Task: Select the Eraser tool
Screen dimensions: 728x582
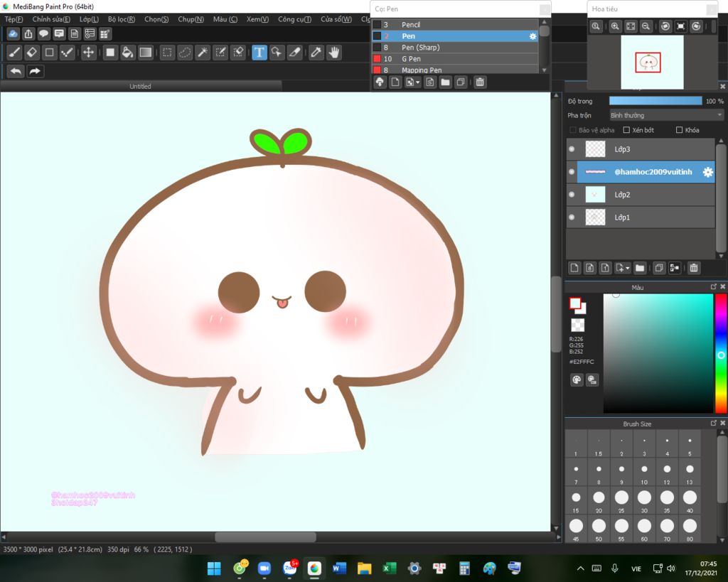Action: click(31, 53)
